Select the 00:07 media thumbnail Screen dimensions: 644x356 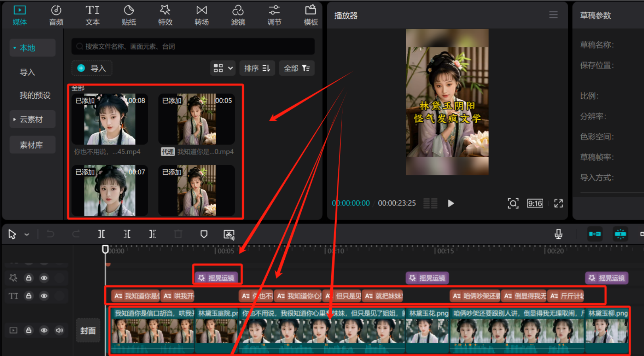(x=110, y=191)
